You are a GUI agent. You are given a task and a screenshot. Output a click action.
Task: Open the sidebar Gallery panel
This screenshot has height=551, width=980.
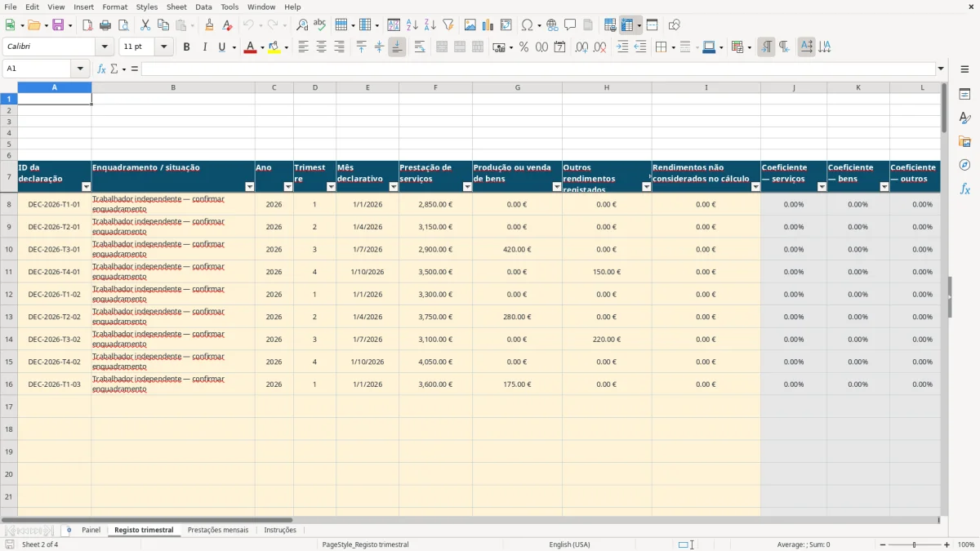(964, 141)
